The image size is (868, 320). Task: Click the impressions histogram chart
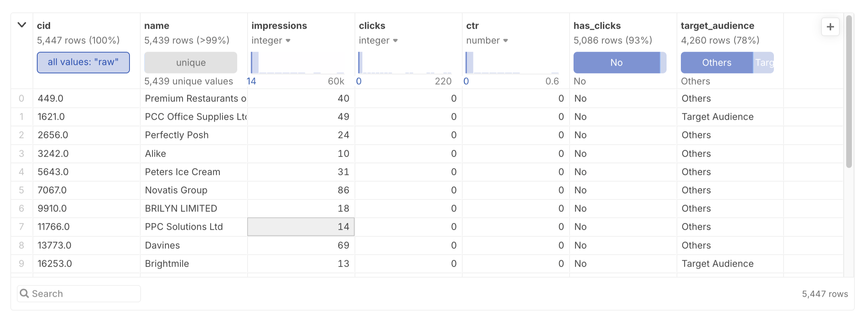point(297,63)
